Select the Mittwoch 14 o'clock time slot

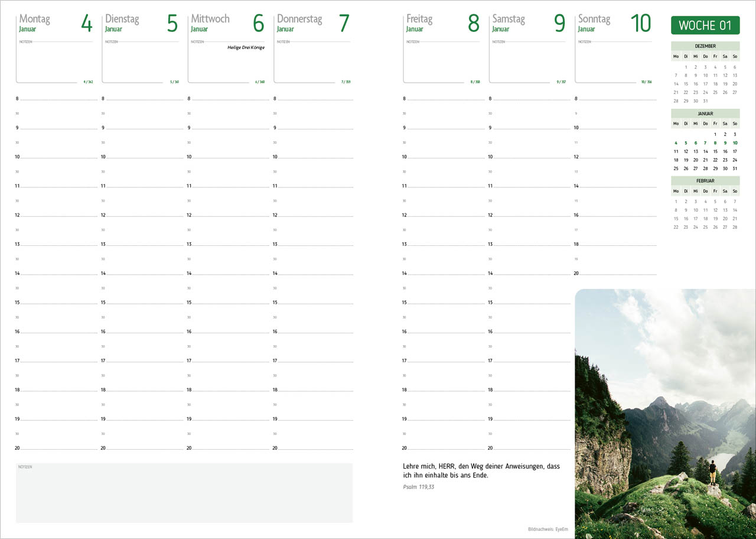(227, 273)
